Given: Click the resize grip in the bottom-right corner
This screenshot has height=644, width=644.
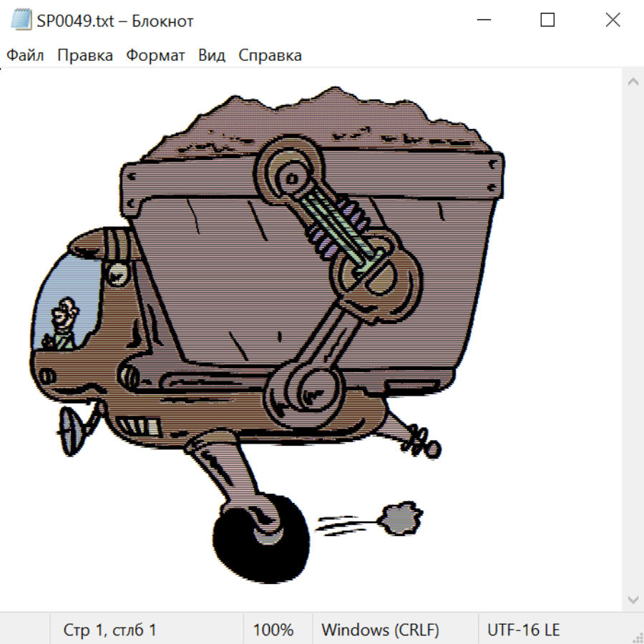Looking at the screenshot, I should pyautogui.click(x=637, y=637).
